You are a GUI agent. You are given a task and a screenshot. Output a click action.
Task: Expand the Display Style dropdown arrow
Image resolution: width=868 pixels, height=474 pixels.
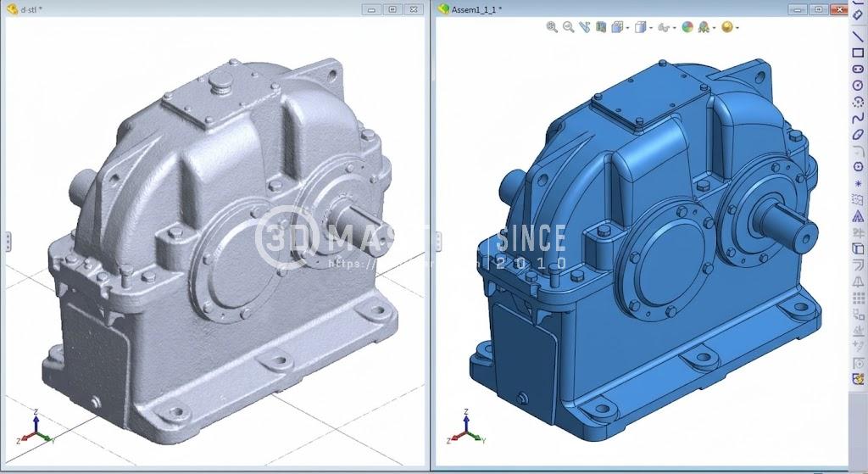coord(651,28)
